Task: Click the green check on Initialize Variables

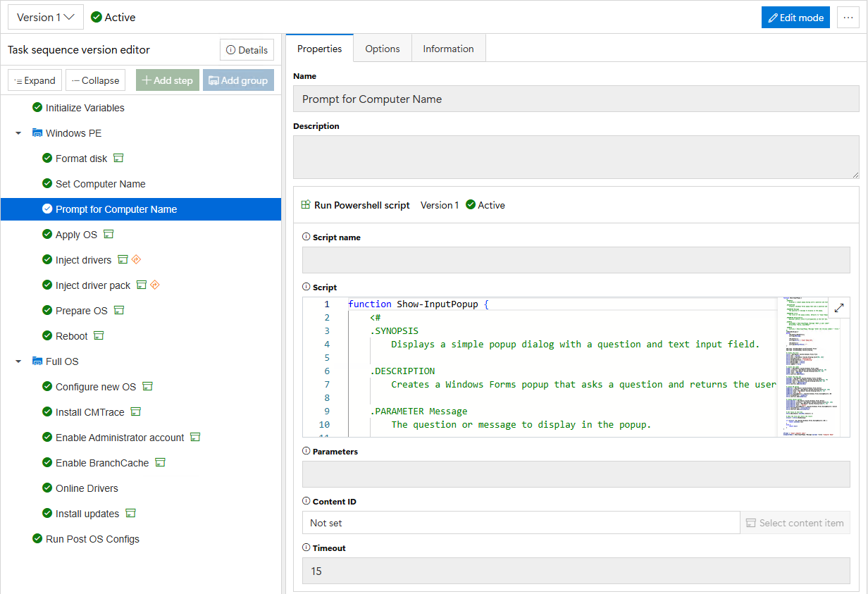Action: 37,107
